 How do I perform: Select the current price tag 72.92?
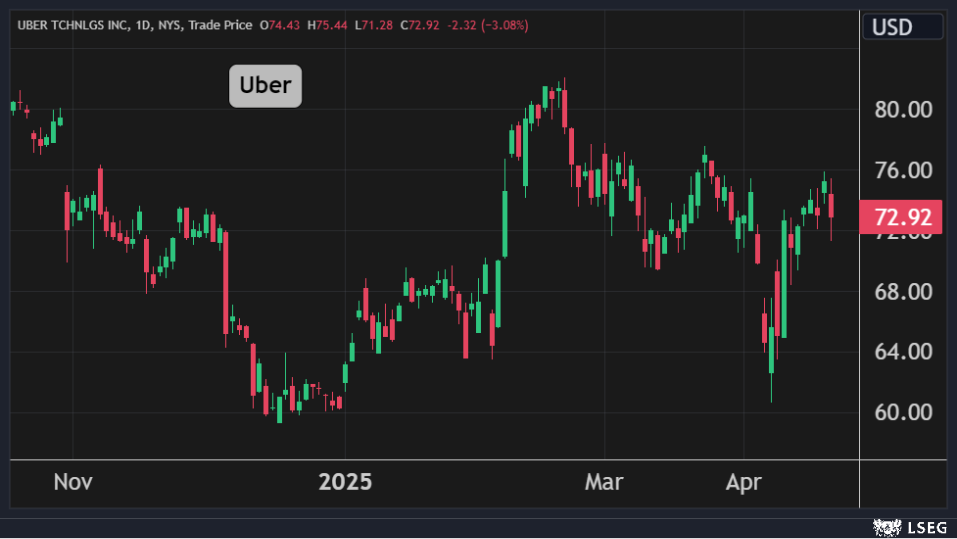click(902, 216)
